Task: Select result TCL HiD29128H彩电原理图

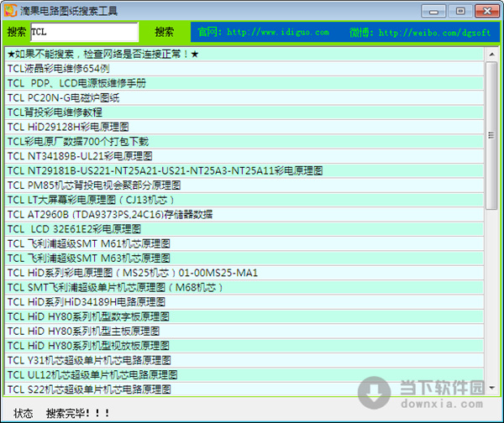Action: (244, 128)
